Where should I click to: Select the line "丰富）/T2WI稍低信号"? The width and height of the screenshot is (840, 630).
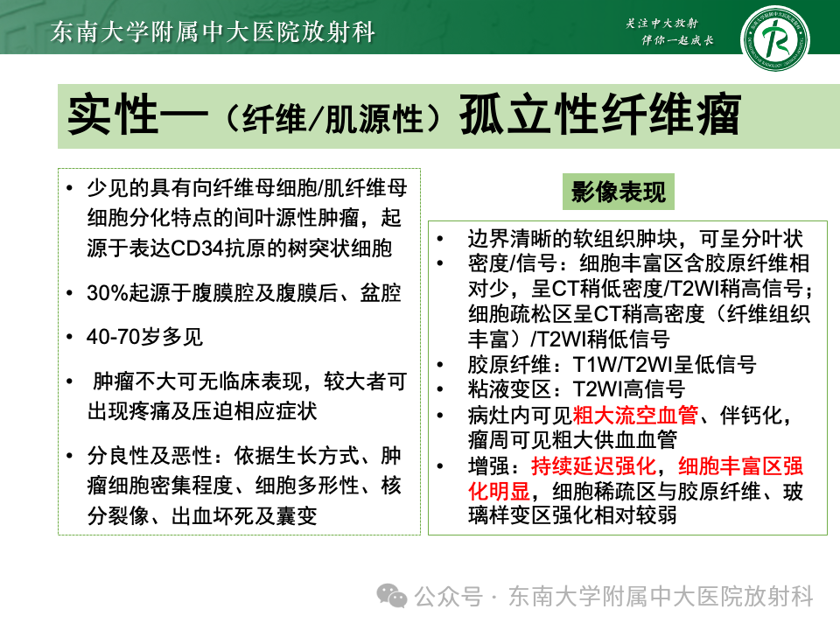point(569,339)
